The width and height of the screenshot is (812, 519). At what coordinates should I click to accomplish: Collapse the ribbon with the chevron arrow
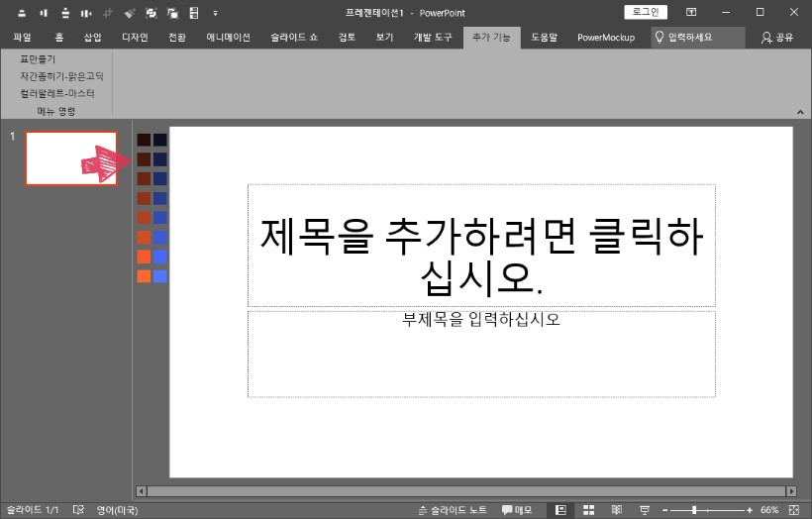[x=800, y=112]
